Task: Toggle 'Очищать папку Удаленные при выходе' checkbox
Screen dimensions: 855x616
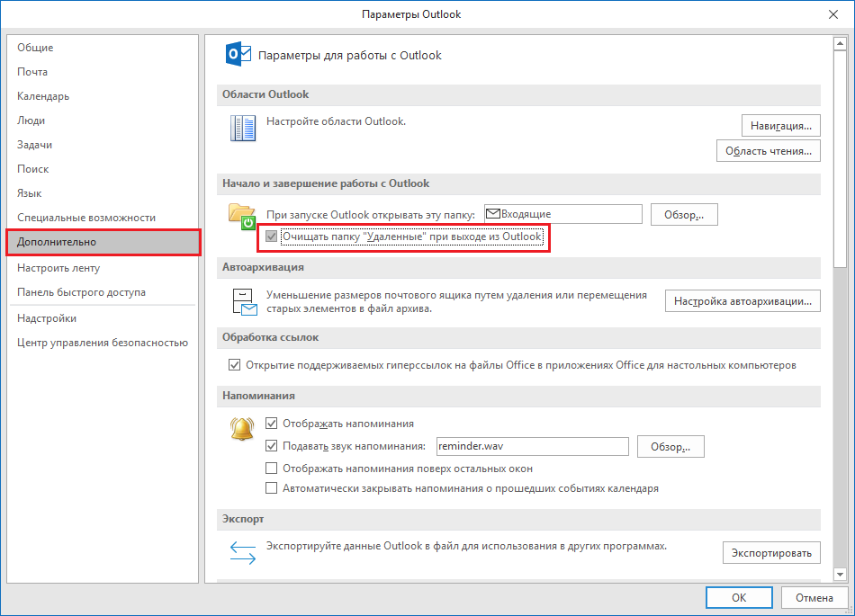Action: coord(271,237)
